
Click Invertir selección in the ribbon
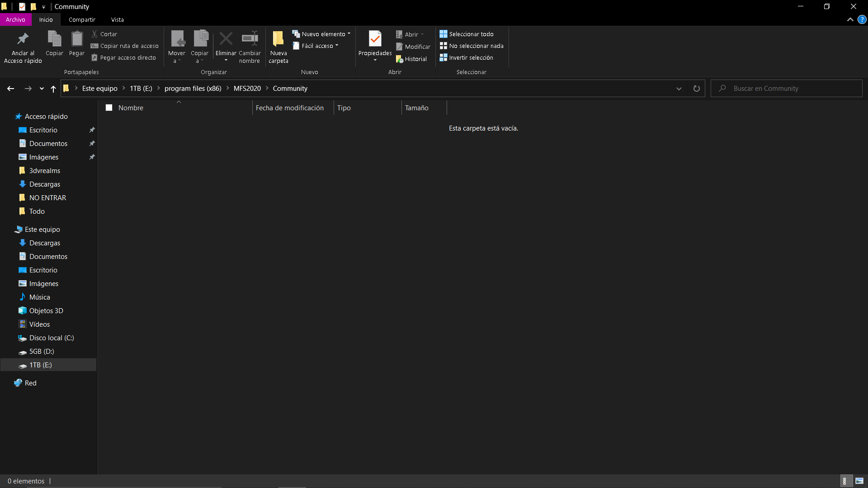[x=471, y=58]
